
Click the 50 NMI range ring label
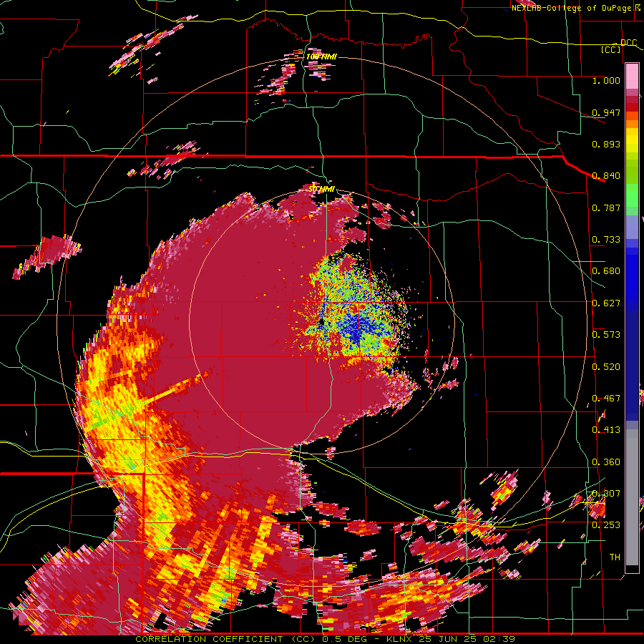pyautogui.click(x=321, y=190)
